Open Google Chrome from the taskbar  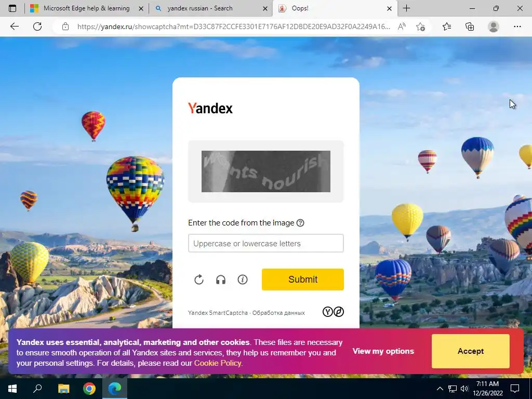89,389
